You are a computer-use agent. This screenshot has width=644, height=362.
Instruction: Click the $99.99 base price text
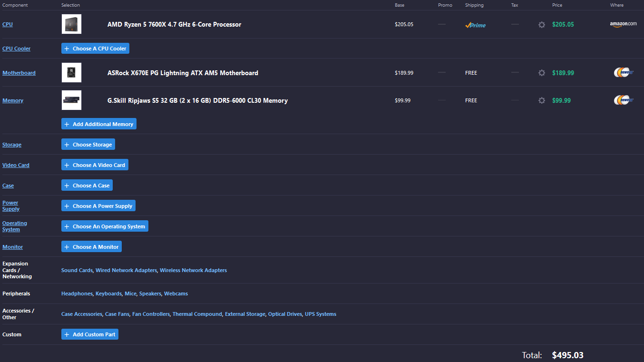[x=402, y=100]
